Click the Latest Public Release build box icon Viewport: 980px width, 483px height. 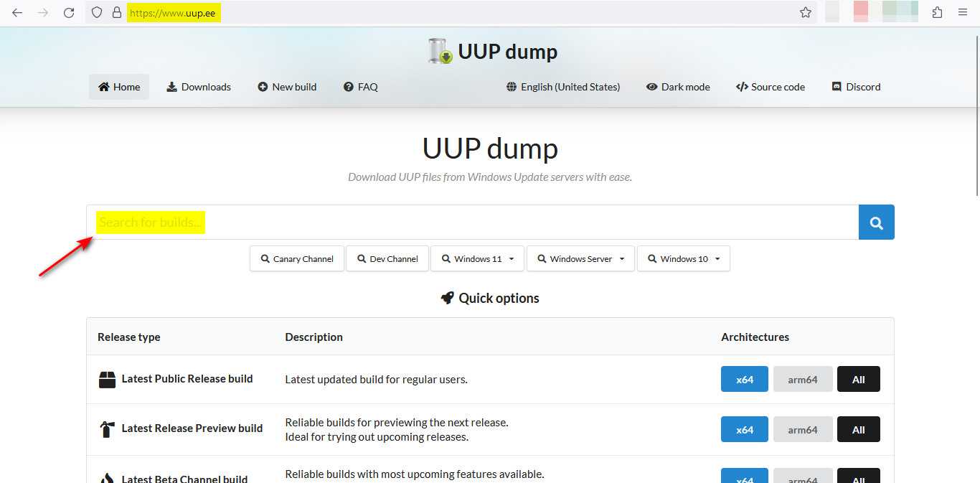107,380
